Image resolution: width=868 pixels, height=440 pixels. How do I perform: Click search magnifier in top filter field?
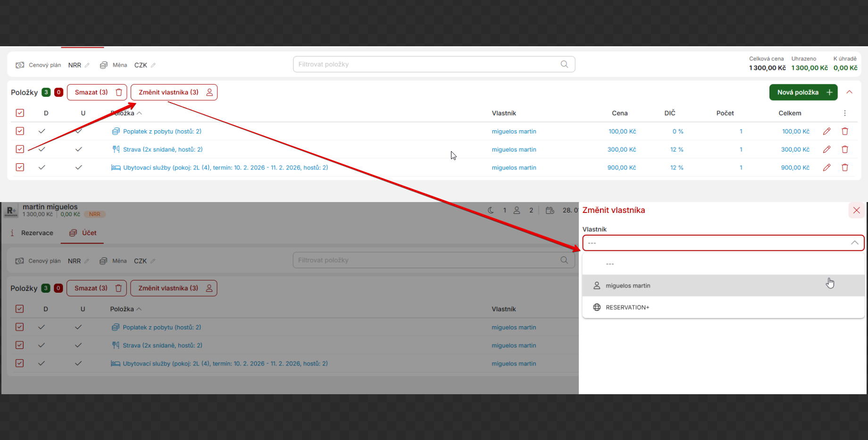564,64
